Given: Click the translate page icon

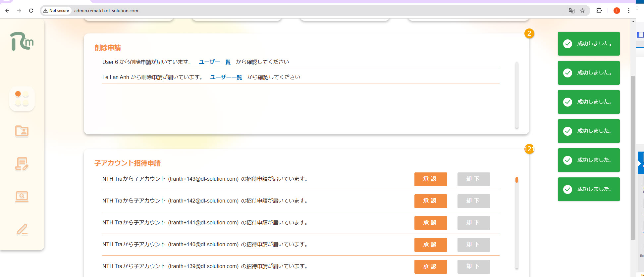Looking at the screenshot, I should 571,11.
